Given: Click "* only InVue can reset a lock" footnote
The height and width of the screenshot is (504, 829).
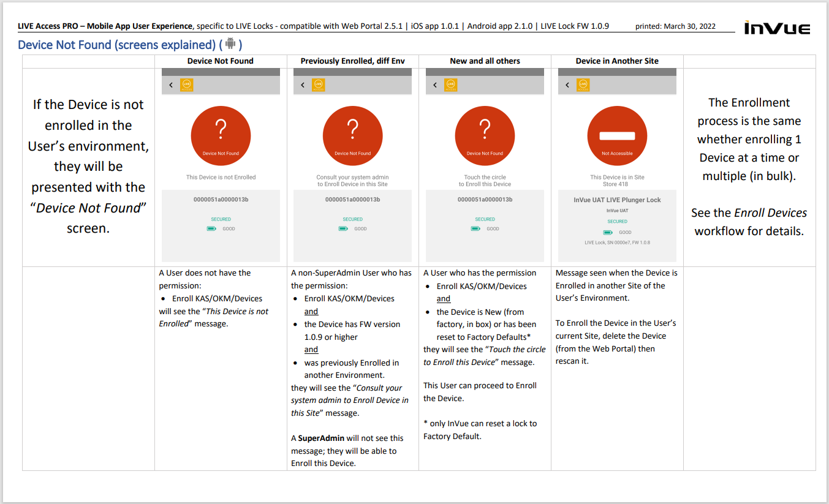Looking at the screenshot, I should point(480,430).
